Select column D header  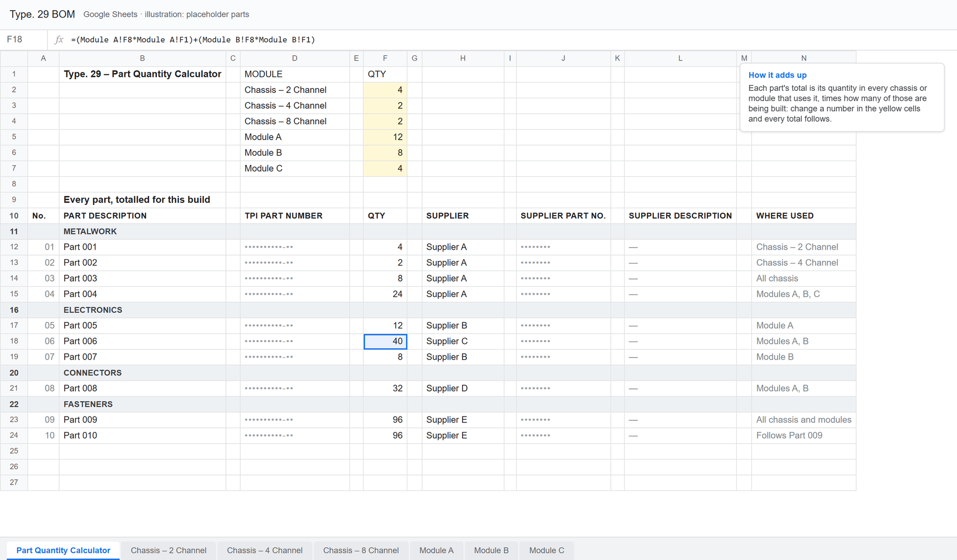(x=295, y=58)
